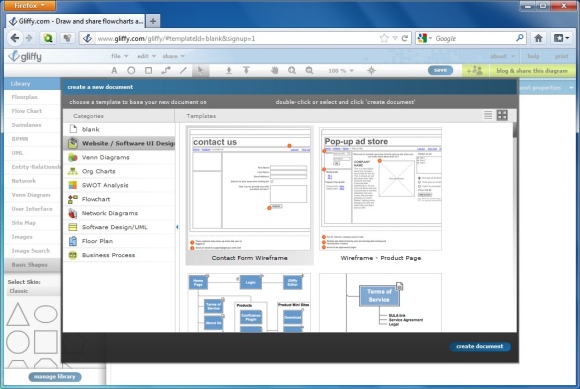Select the Venn Diagrams category
The width and height of the screenshot is (580, 389).
[x=119, y=158]
